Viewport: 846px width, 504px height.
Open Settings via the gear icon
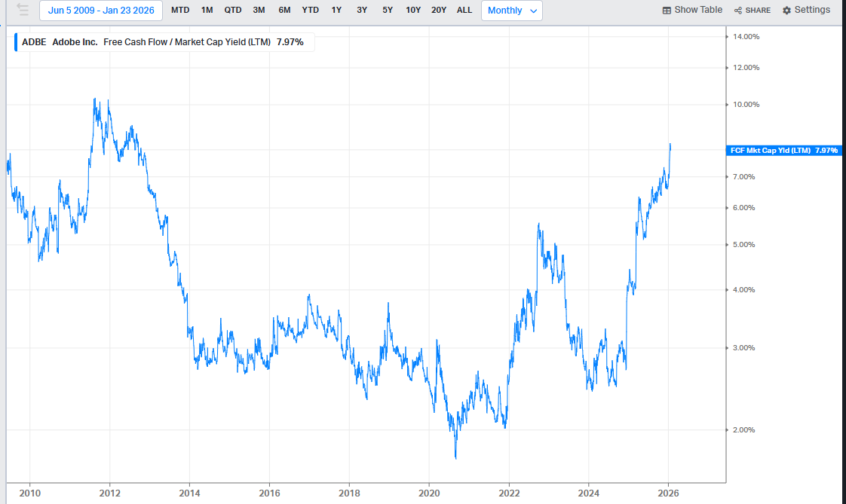click(787, 11)
